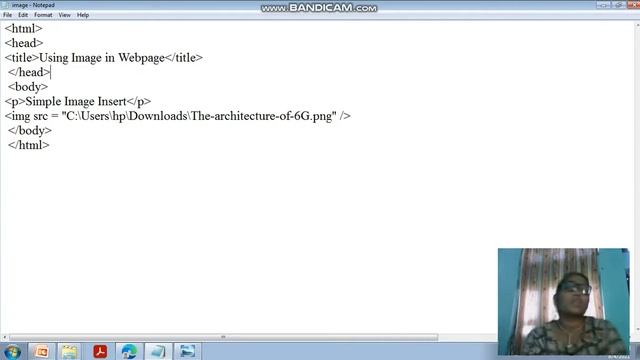Open the Windows Start menu

click(12, 352)
